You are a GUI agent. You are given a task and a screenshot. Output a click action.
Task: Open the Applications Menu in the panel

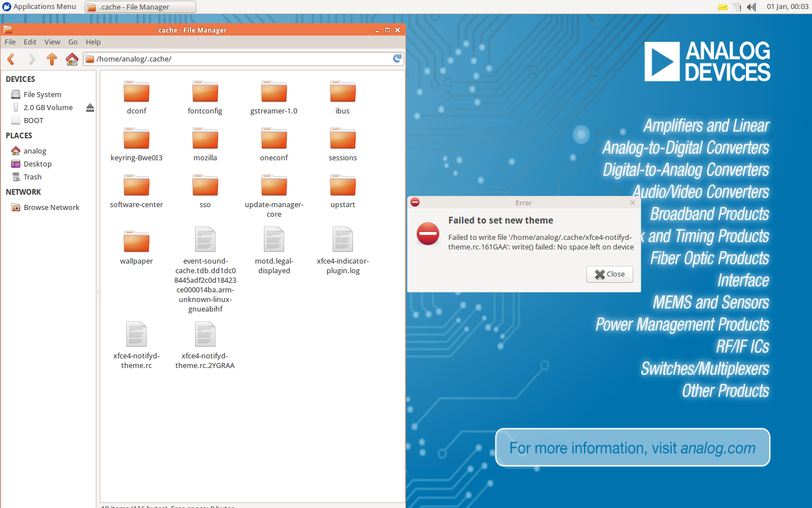pos(39,7)
